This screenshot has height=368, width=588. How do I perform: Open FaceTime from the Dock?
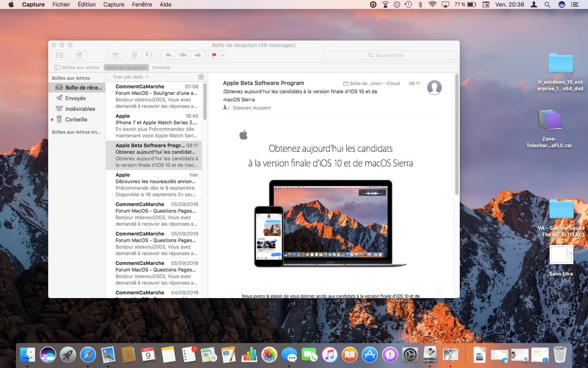tap(309, 355)
